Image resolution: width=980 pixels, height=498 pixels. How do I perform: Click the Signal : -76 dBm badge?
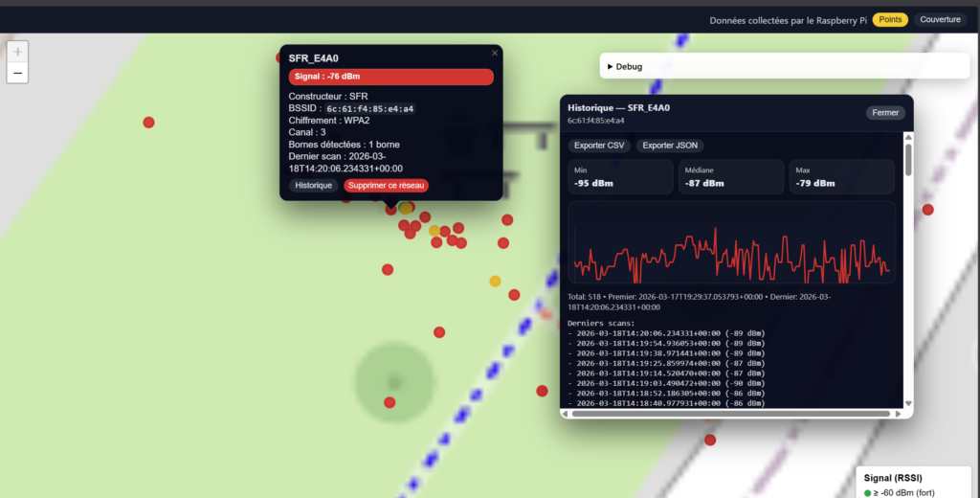[x=391, y=77]
